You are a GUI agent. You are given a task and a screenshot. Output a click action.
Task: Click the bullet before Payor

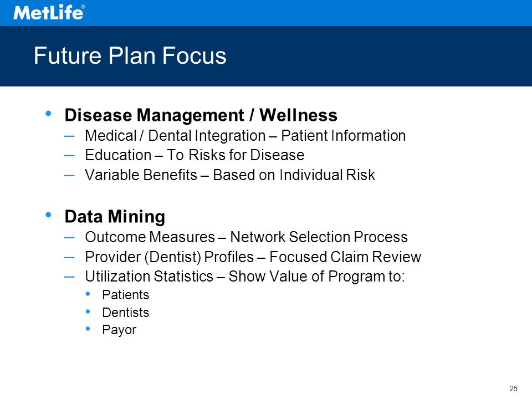(x=88, y=329)
